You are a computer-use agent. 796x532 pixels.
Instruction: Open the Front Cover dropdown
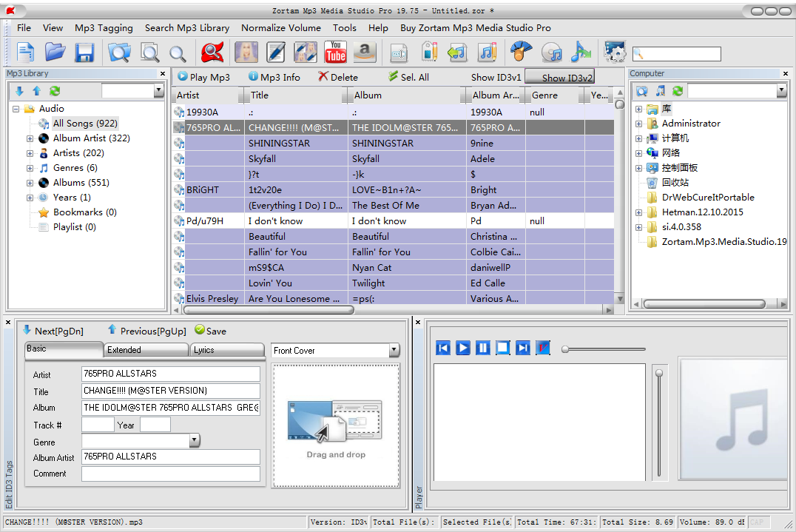pos(394,350)
